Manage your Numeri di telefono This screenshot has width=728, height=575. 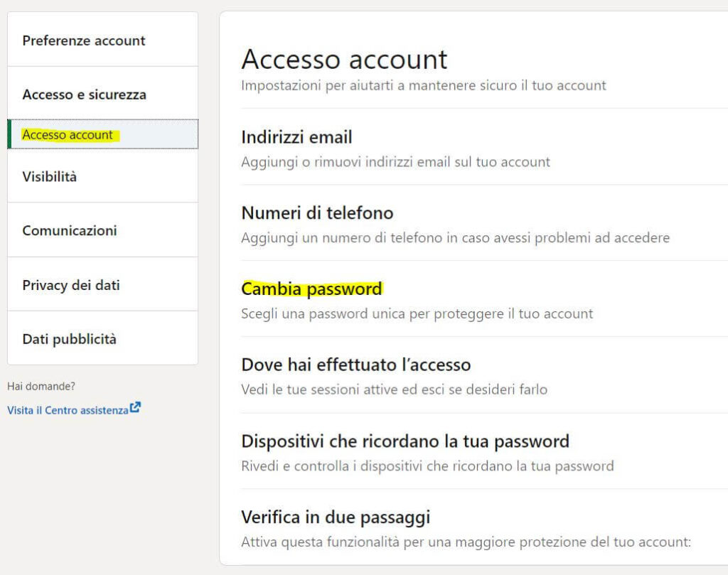[318, 213]
